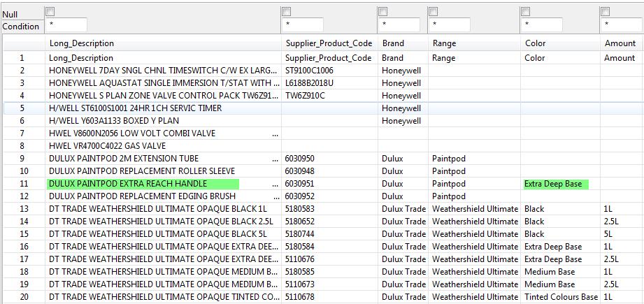
Task: Check the Null checkbox for Range column
Action: [433, 11]
